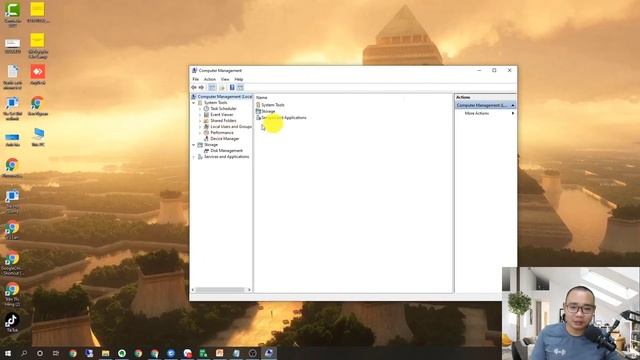Image resolution: width=640 pixels, height=360 pixels.
Task: Open the More Actions submenu arrow
Action: (x=513, y=113)
